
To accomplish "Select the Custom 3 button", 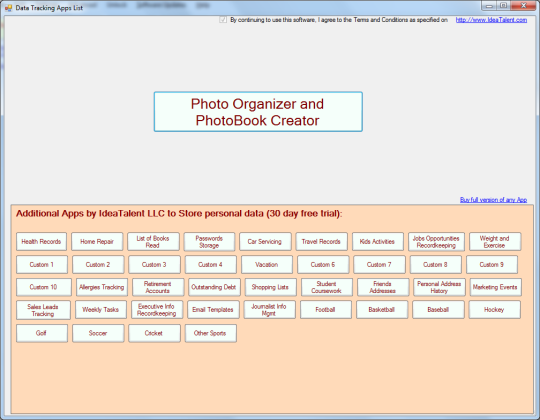I will [154, 264].
